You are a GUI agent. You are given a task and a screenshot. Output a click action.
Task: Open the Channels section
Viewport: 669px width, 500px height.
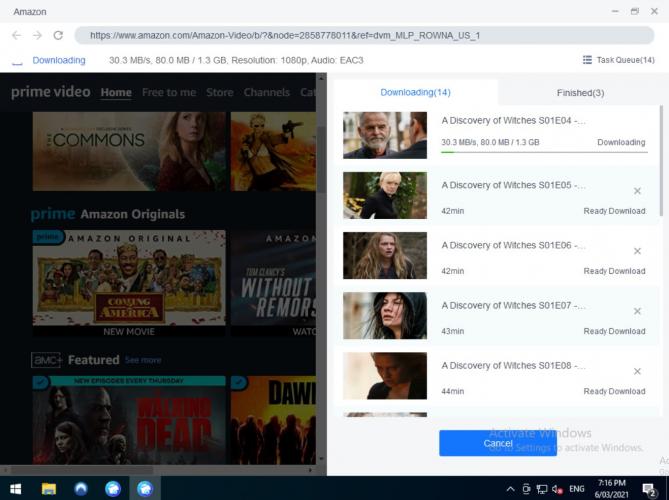267,92
